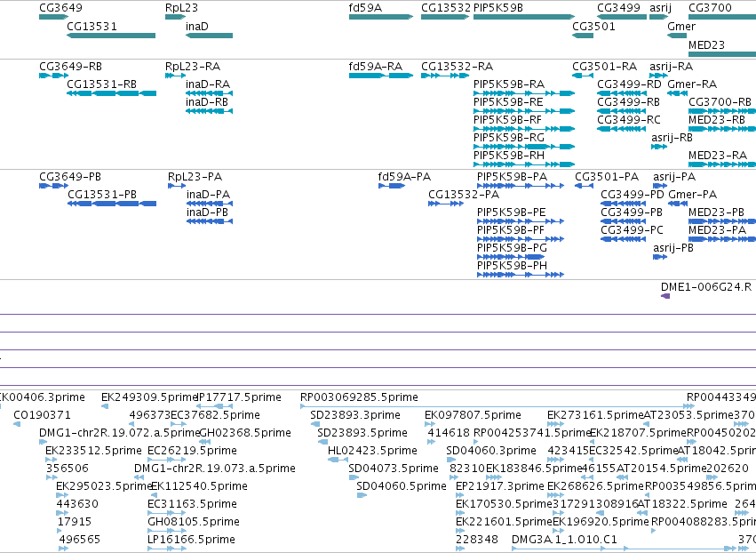Open the CG3700 gene label
The image size is (756, 553).
710,8
